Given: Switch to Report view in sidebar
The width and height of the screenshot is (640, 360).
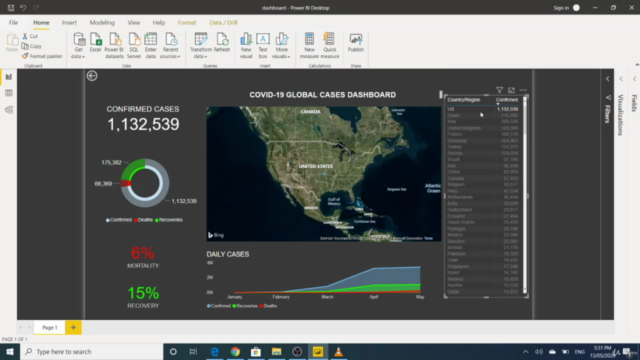Looking at the screenshot, I should click(x=9, y=77).
